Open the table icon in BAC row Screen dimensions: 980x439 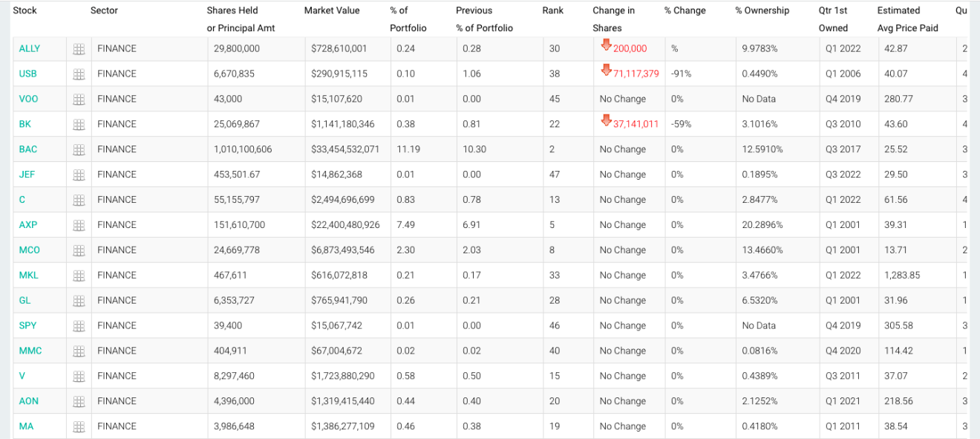pyautogui.click(x=79, y=149)
